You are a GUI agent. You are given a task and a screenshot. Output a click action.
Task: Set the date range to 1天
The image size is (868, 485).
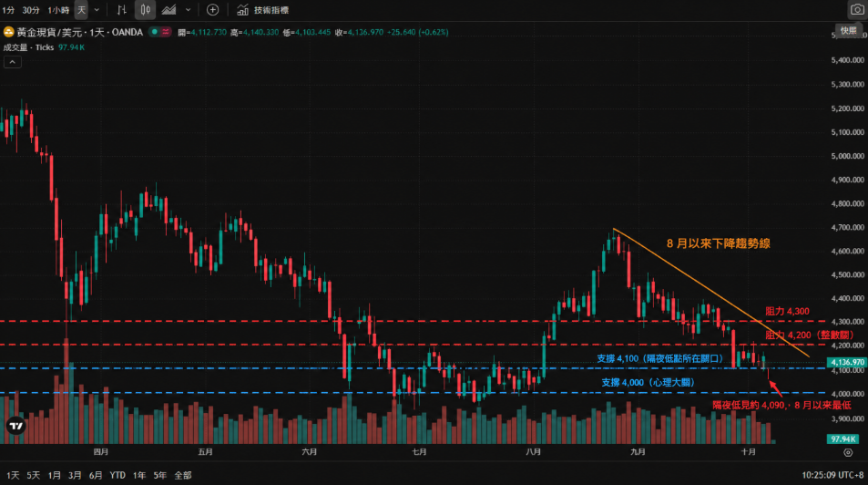pos(13,475)
